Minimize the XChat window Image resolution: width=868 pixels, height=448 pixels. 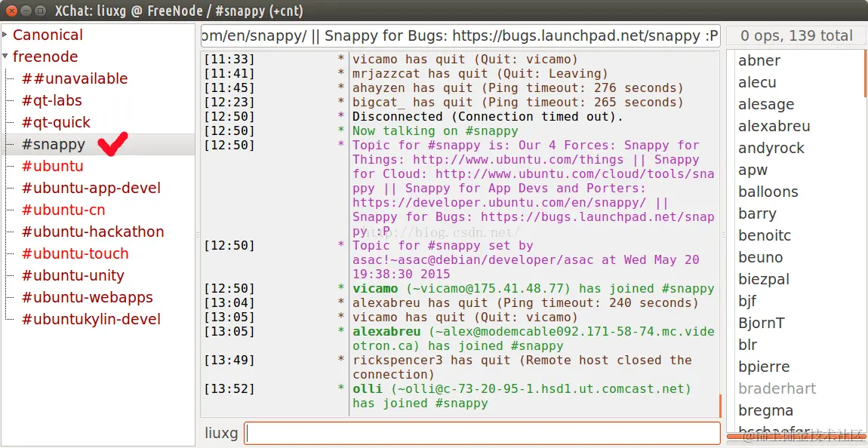(x=26, y=10)
